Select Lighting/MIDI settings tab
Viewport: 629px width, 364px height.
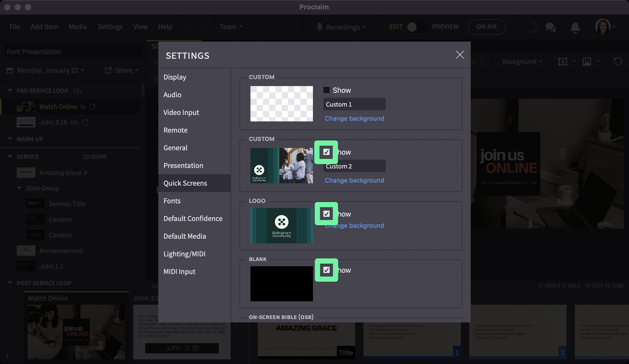(x=194, y=254)
